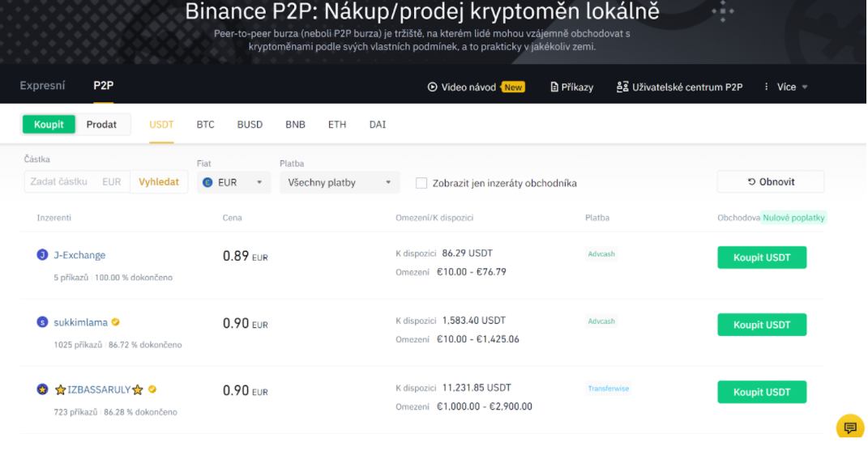This screenshot has width=868, height=468.
Task: Click the Nulové poplatky label
Action: [793, 218]
